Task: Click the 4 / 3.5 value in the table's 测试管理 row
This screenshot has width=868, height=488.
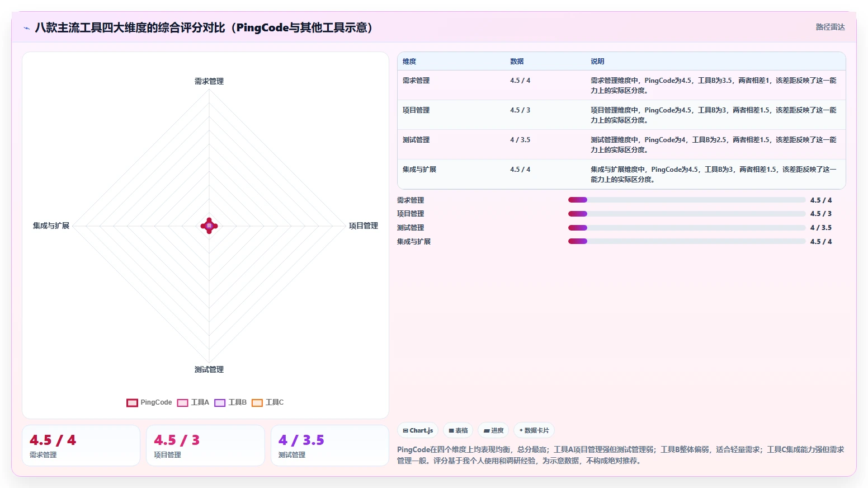Action: point(520,140)
